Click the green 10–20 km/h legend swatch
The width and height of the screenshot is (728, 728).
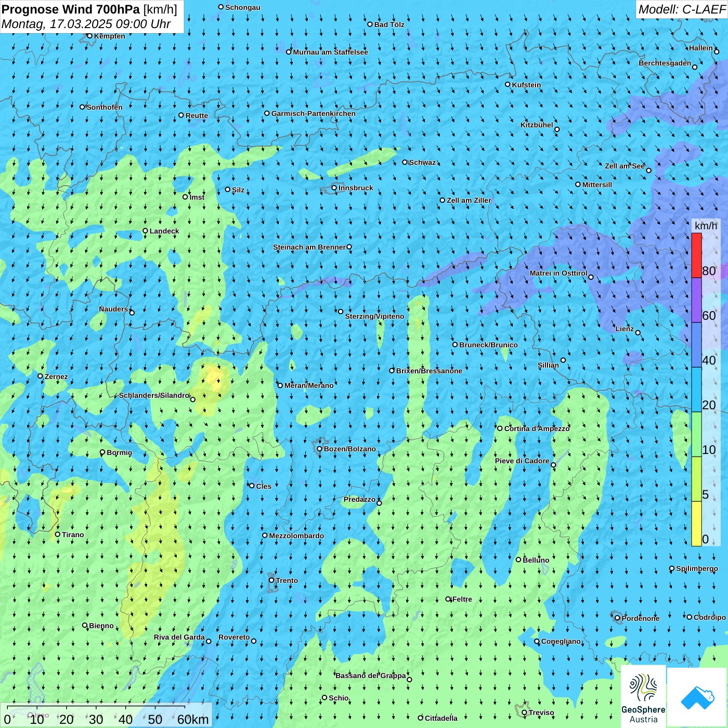tap(696, 434)
